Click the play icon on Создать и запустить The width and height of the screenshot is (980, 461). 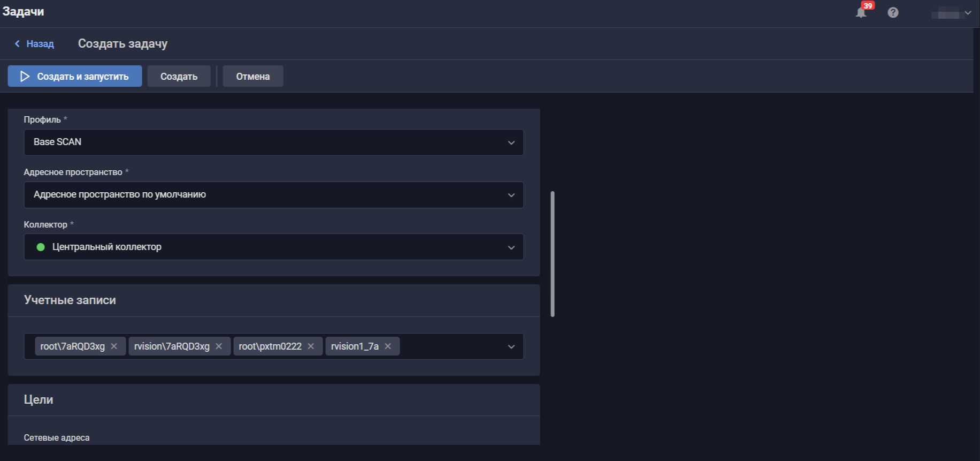25,77
